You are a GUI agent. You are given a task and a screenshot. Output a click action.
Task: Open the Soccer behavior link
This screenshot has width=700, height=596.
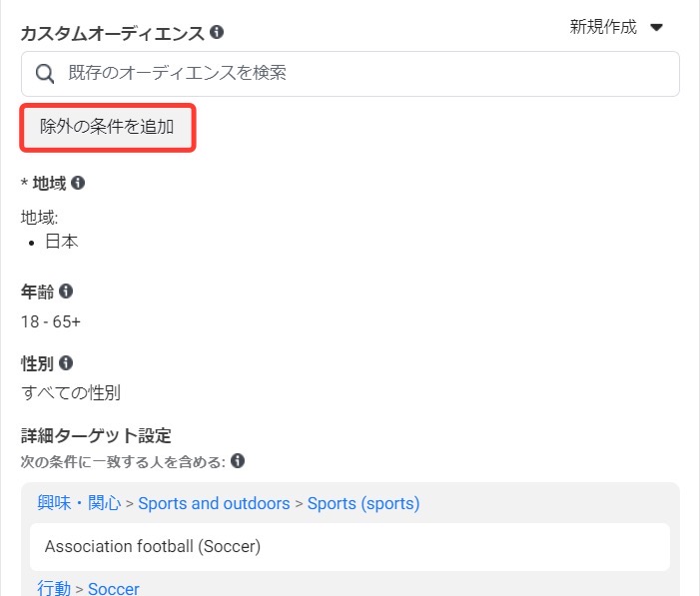[x=114, y=589]
